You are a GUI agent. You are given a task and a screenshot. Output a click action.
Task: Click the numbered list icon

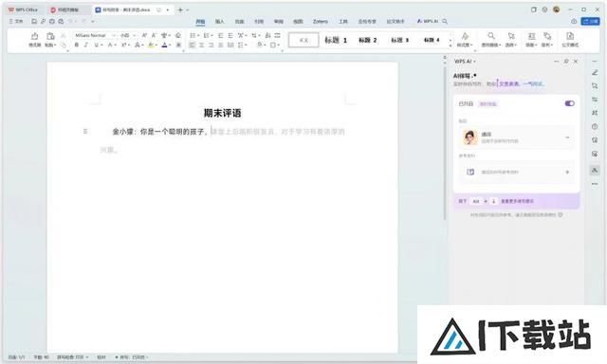[207, 35]
